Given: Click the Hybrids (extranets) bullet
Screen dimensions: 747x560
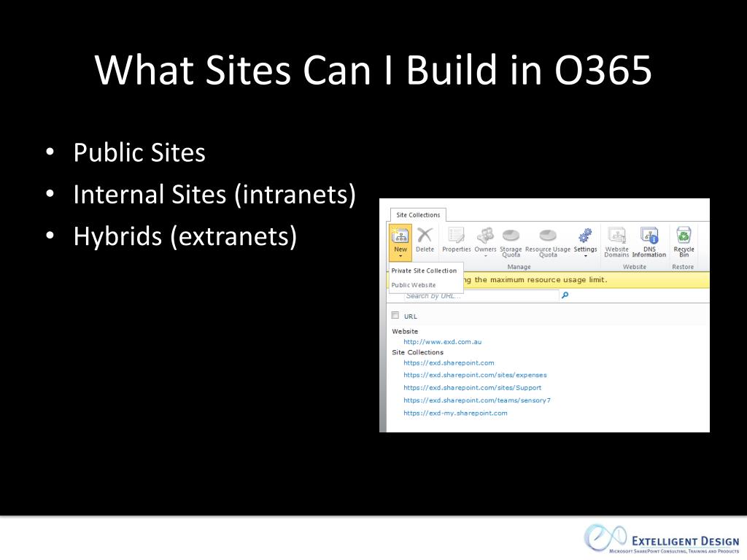Looking at the screenshot, I should 185,236.
